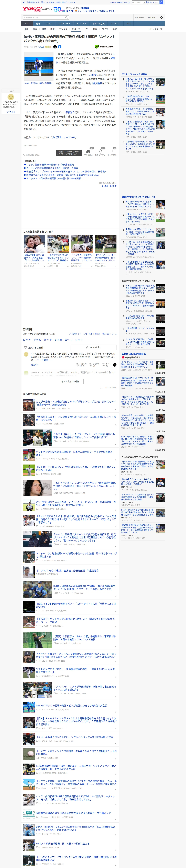Select the スポーツ category tab
The width and height of the screenshot is (186, 868).
click(x=76, y=29)
